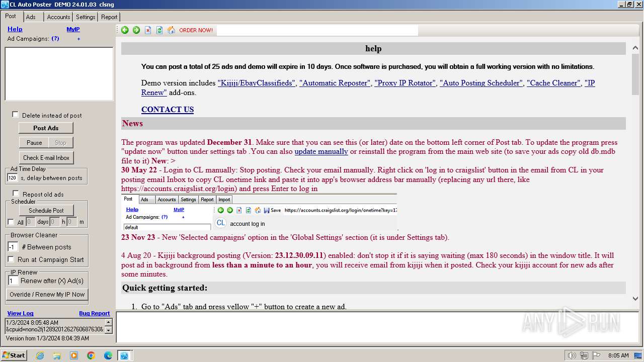Viewport: 644px width, 362px height.
Task: Click the log box scroll up arrow
Action: [108, 322]
